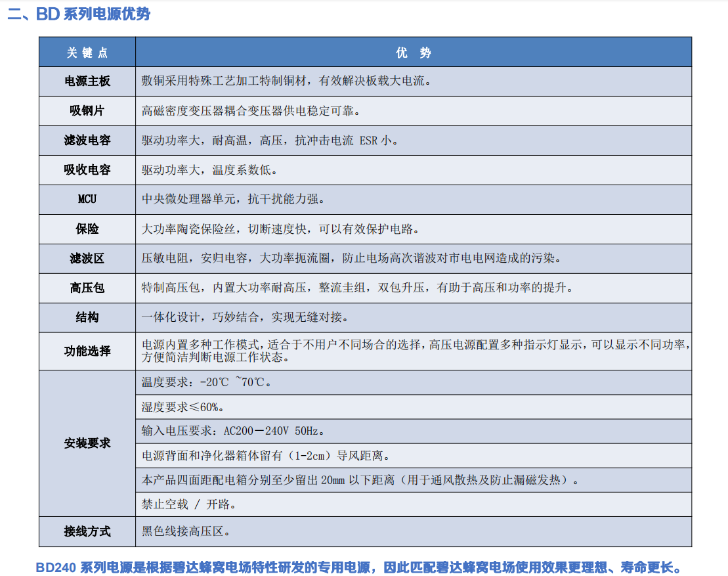Click the '安装要求' row label
The height and width of the screenshot is (576, 728).
87,443
